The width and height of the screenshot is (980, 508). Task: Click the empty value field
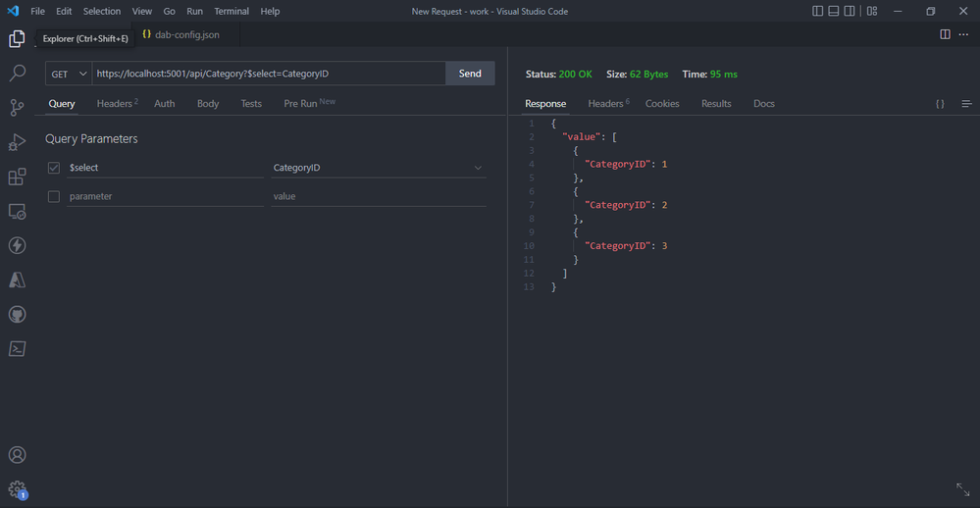coord(378,196)
